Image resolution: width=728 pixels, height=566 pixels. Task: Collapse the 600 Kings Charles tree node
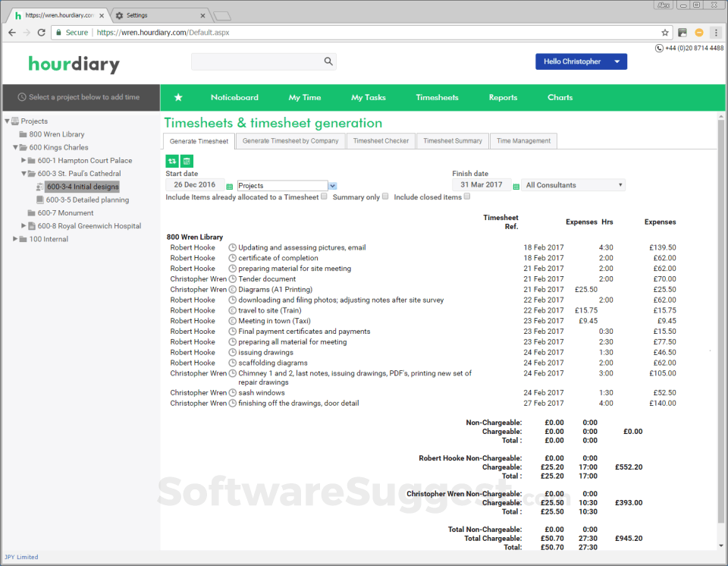(x=15, y=147)
